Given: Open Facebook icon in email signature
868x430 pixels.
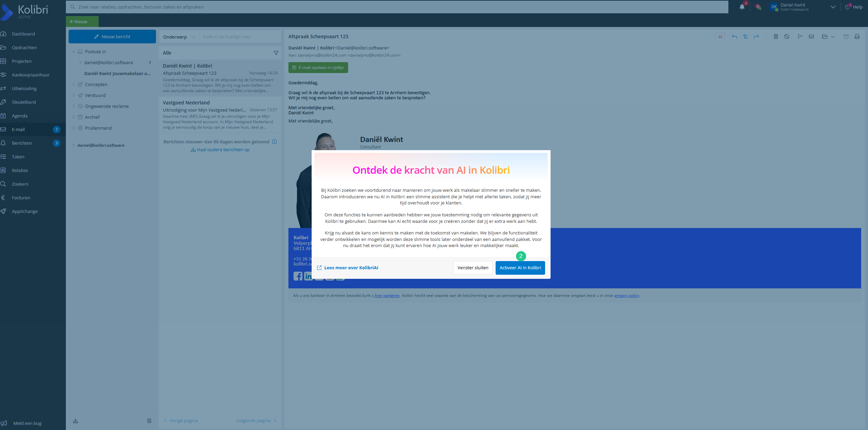Looking at the screenshot, I should [x=298, y=276].
